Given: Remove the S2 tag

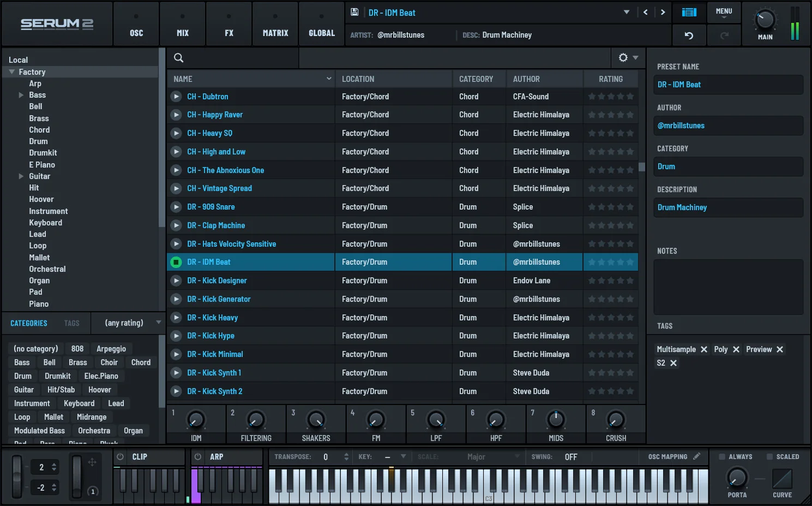Looking at the screenshot, I should pyautogui.click(x=673, y=363).
